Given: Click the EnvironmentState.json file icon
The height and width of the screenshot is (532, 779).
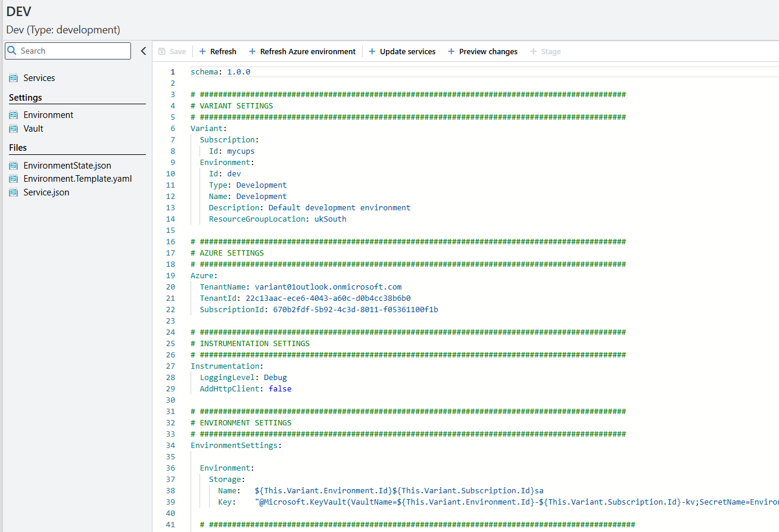Looking at the screenshot, I should 14,166.
